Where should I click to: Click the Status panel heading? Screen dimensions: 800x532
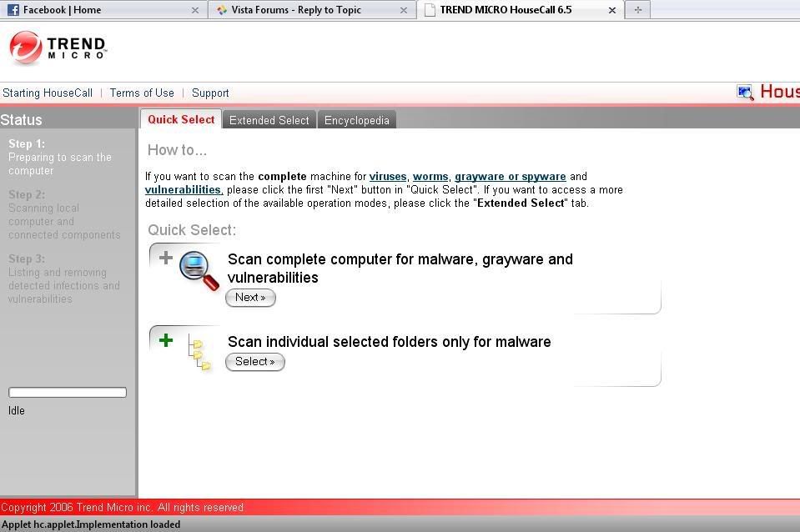pos(21,120)
